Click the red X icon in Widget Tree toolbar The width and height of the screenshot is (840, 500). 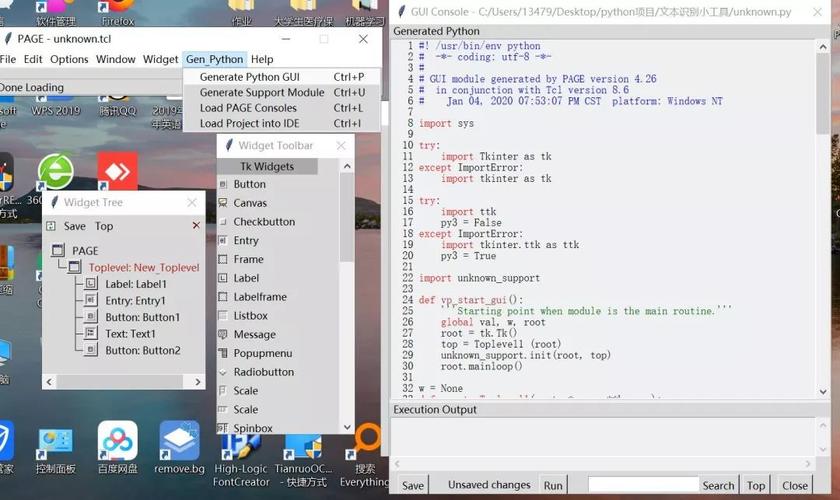tap(196, 226)
